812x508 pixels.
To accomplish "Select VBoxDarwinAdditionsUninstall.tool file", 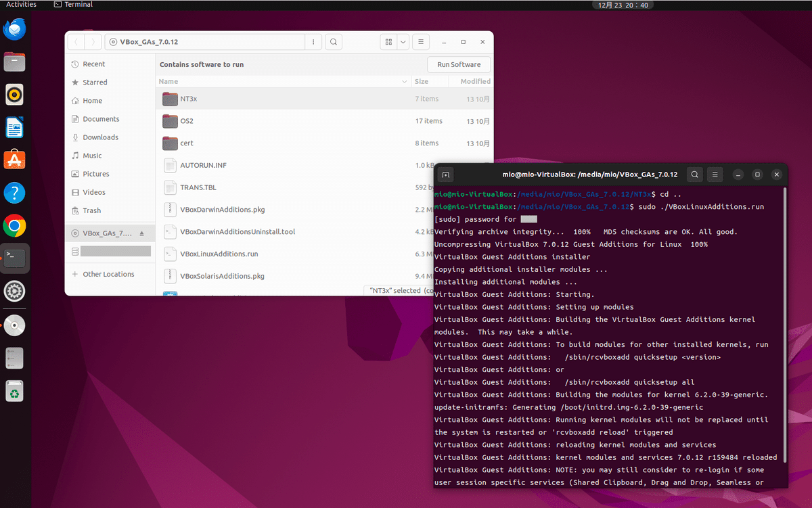I will [x=294, y=232].
